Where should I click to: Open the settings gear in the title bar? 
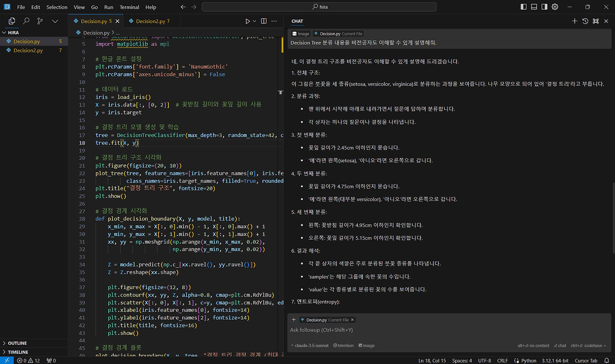[x=555, y=7]
